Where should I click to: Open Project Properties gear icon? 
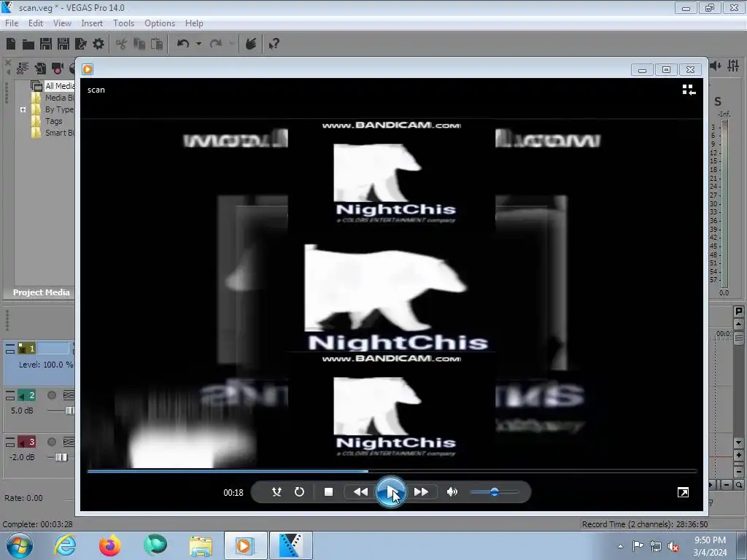98,44
